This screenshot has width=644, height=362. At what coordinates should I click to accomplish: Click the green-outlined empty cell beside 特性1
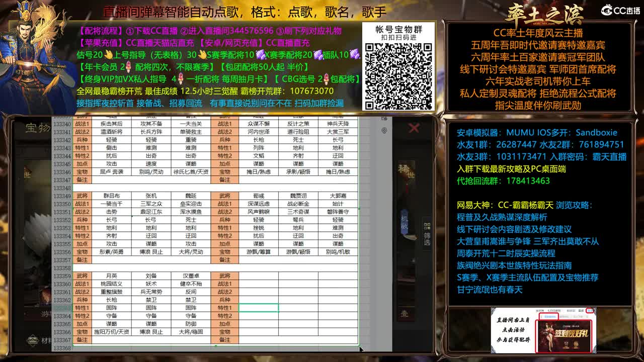point(258,307)
